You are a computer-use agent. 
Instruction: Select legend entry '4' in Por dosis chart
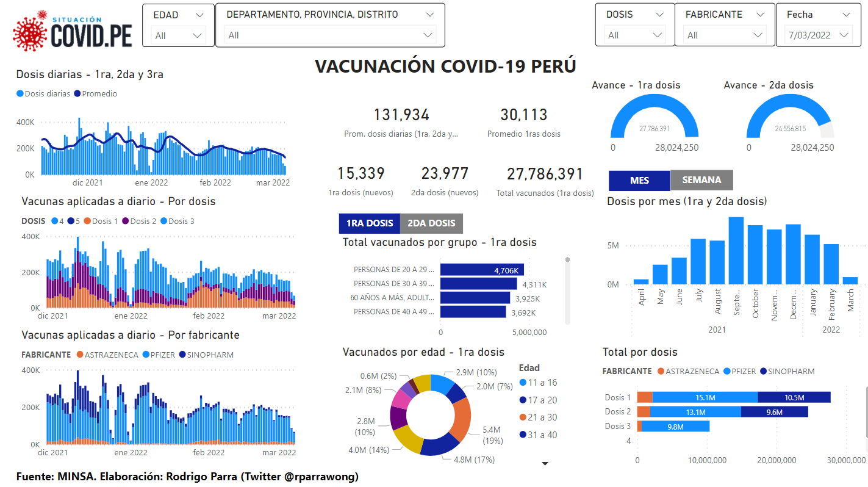click(x=57, y=222)
